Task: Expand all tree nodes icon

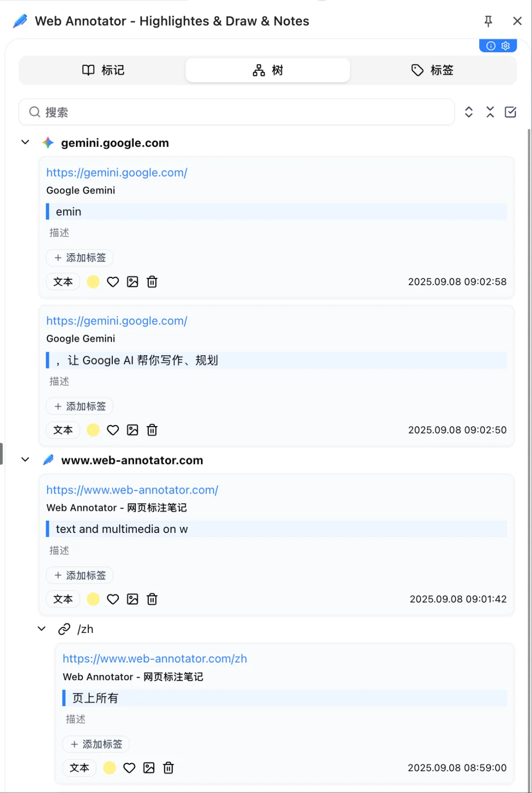Action: tap(469, 112)
